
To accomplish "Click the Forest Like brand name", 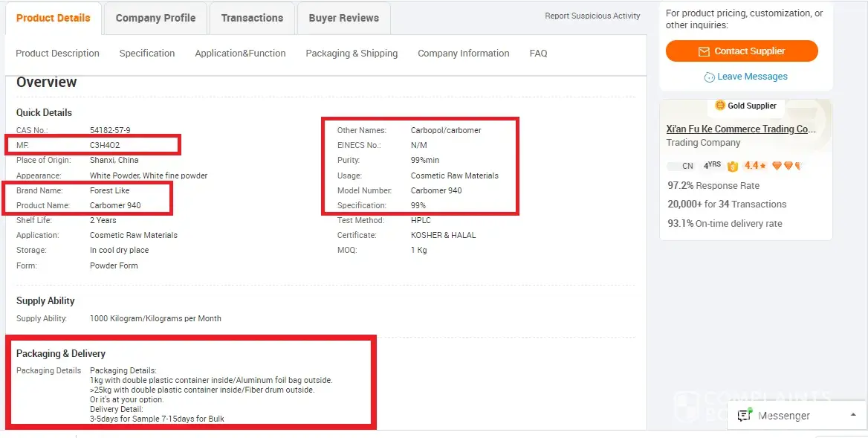I will [x=109, y=190].
